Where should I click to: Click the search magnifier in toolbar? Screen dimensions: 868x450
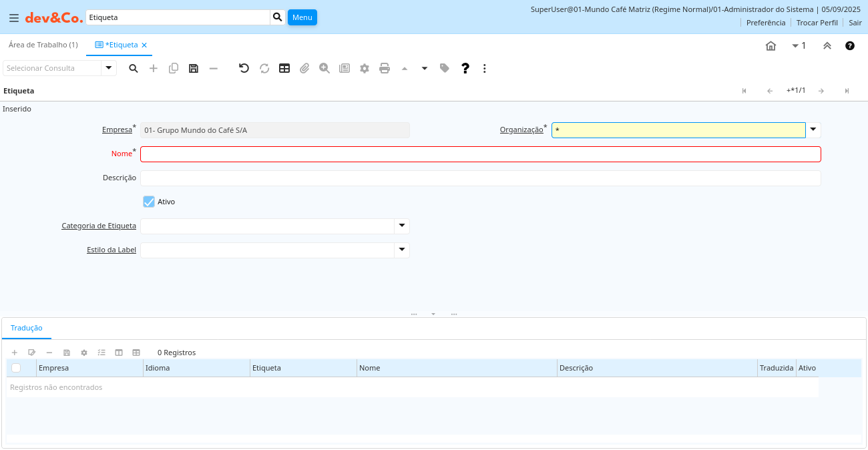(x=134, y=68)
